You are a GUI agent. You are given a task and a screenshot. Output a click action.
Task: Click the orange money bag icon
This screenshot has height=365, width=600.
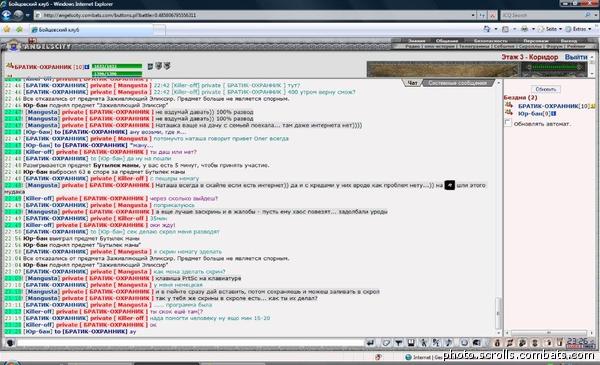pos(497,342)
